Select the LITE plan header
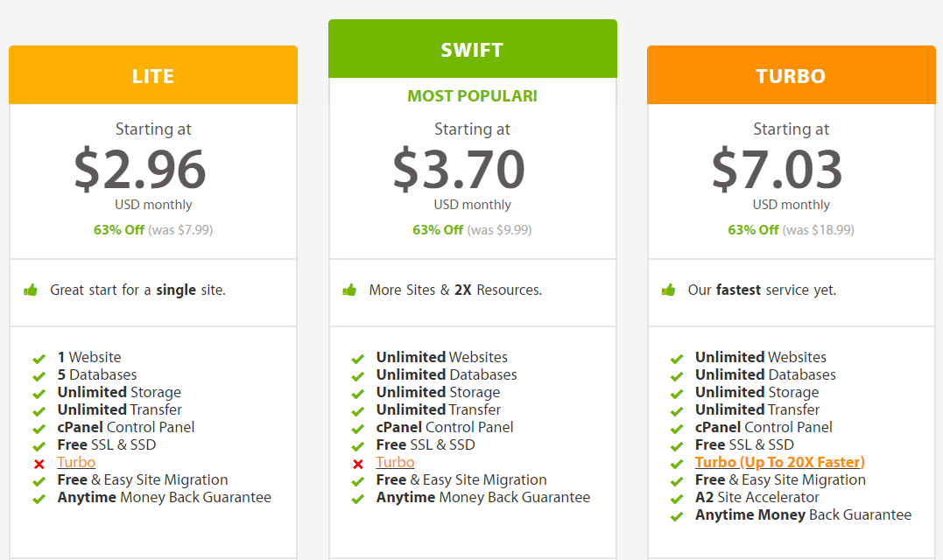Viewport: 943px width, 560px height. [153, 75]
